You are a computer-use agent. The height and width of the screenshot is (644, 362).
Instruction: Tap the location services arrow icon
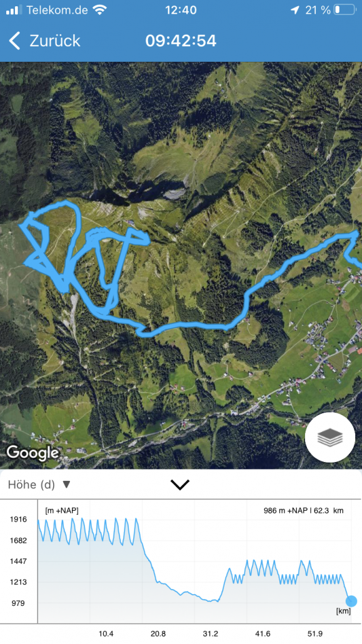click(294, 10)
